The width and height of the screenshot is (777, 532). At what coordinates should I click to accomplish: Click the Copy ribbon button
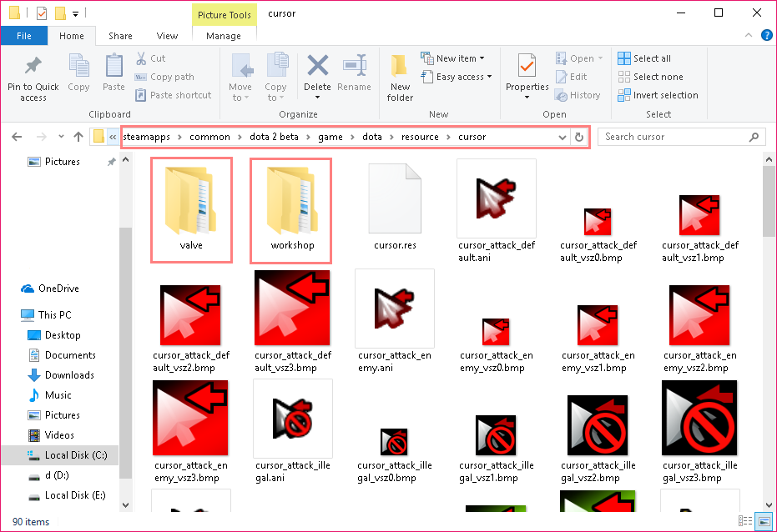pyautogui.click(x=78, y=73)
